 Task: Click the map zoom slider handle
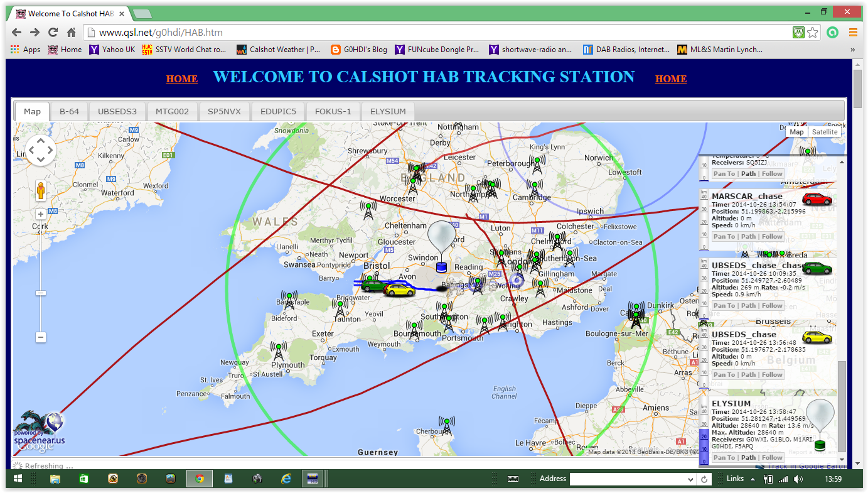click(x=41, y=293)
